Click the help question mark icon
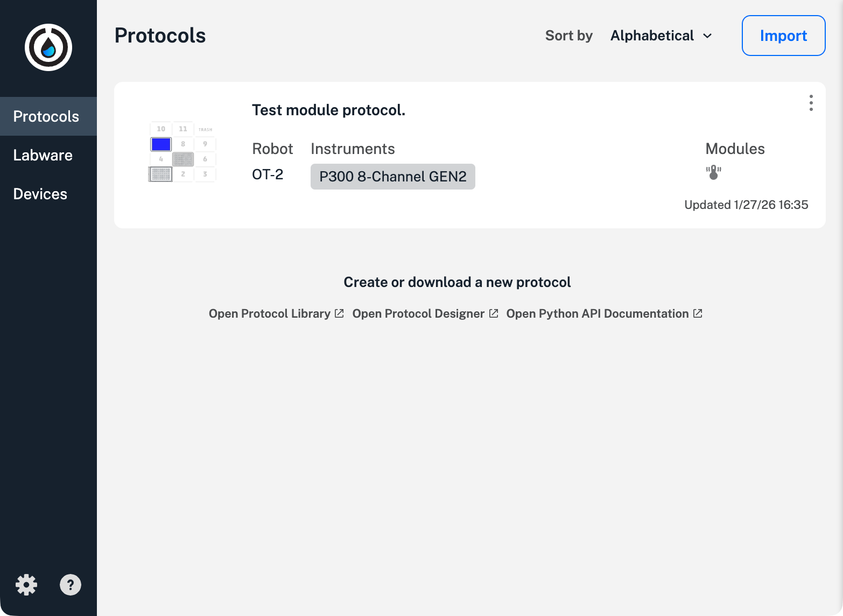Image resolution: width=843 pixels, height=616 pixels. (71, 585)
